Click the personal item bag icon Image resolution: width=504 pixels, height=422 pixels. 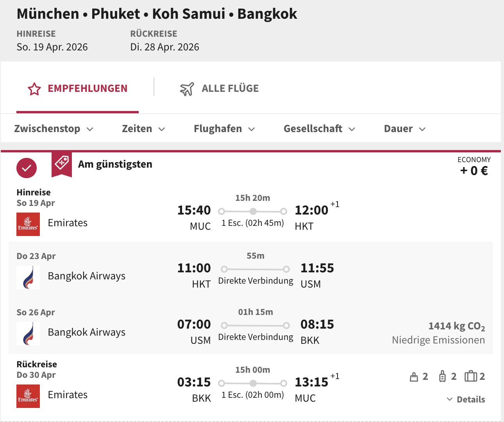click(414, 377)
